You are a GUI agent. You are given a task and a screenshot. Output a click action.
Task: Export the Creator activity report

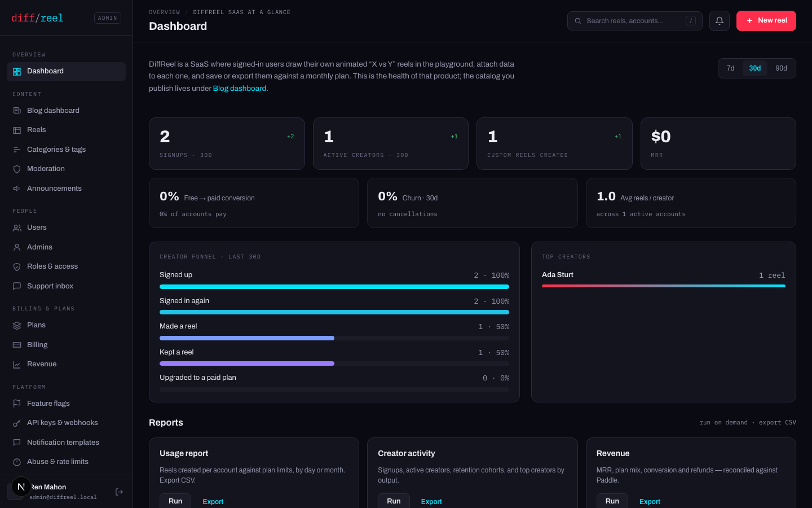(x=431, y=502)
